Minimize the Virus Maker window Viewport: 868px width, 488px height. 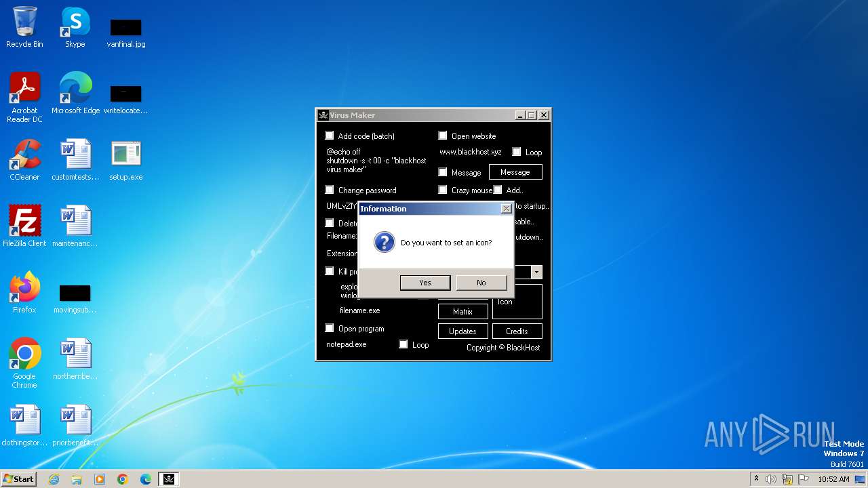pyautogui.click(x=520, y=115)
